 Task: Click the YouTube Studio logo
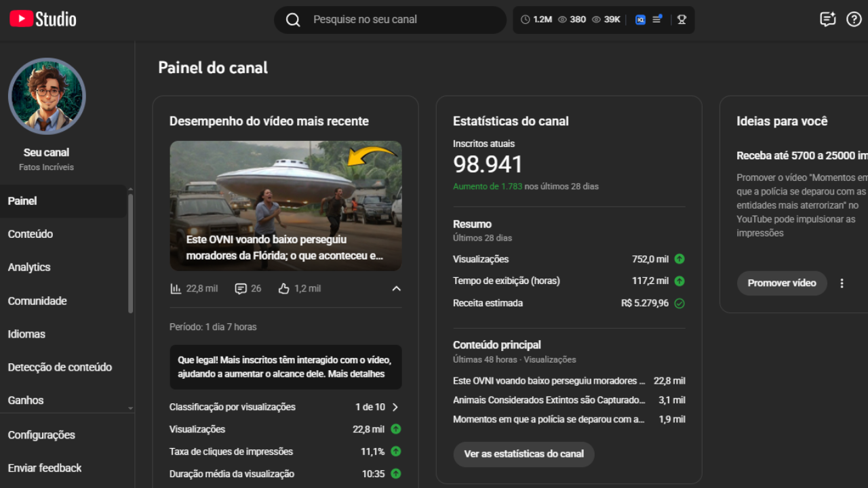43,19
